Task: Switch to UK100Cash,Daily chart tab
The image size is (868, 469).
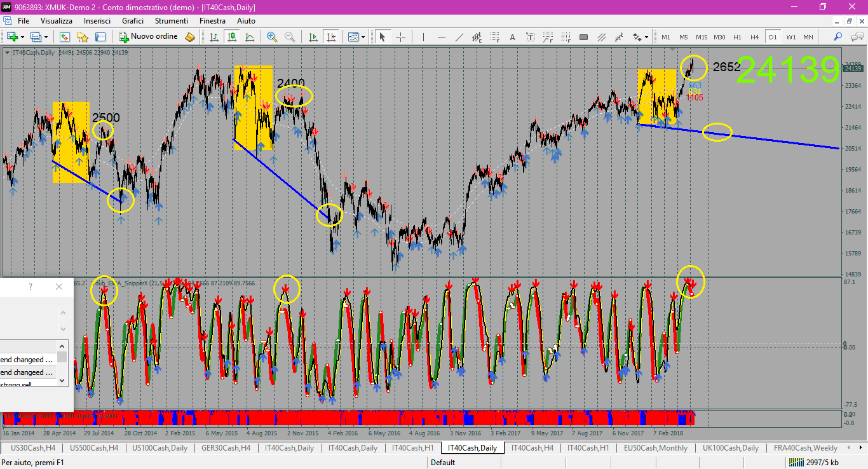Action: coord(731,448)
